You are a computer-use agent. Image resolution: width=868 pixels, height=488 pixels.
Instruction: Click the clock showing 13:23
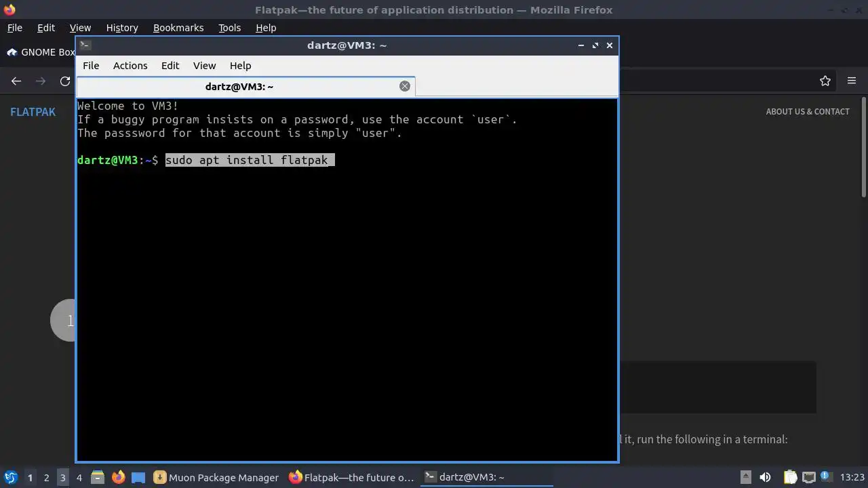[852, 477]
